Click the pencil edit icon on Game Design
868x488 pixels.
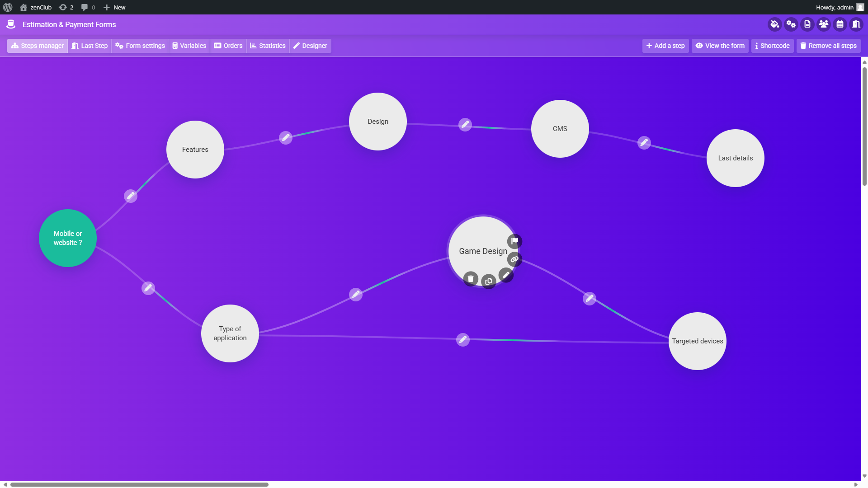click(x=506, y=275)
